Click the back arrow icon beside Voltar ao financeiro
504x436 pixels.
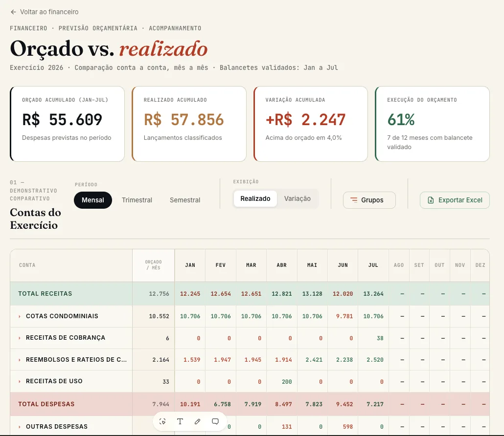coord(13,12)
